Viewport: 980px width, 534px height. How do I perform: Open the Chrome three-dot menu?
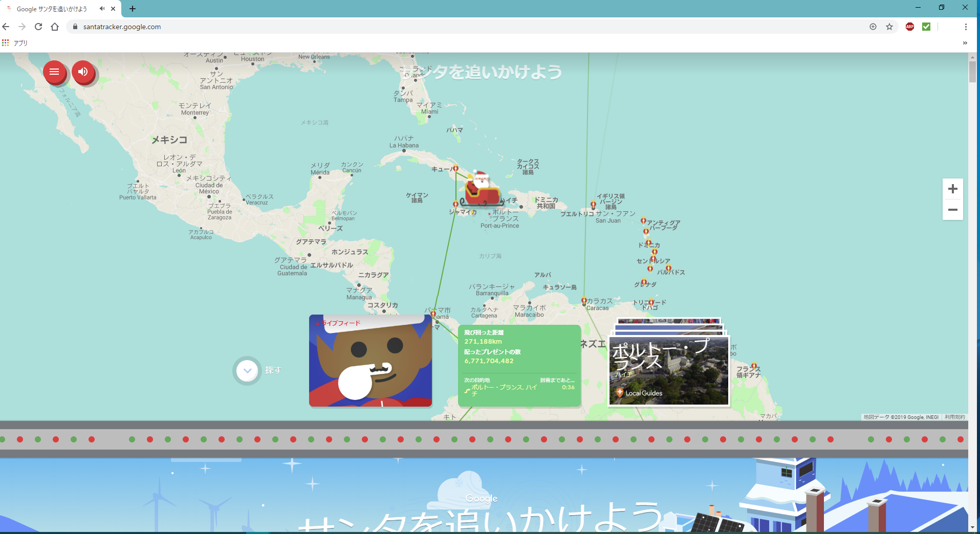click(x=966, y=27)
